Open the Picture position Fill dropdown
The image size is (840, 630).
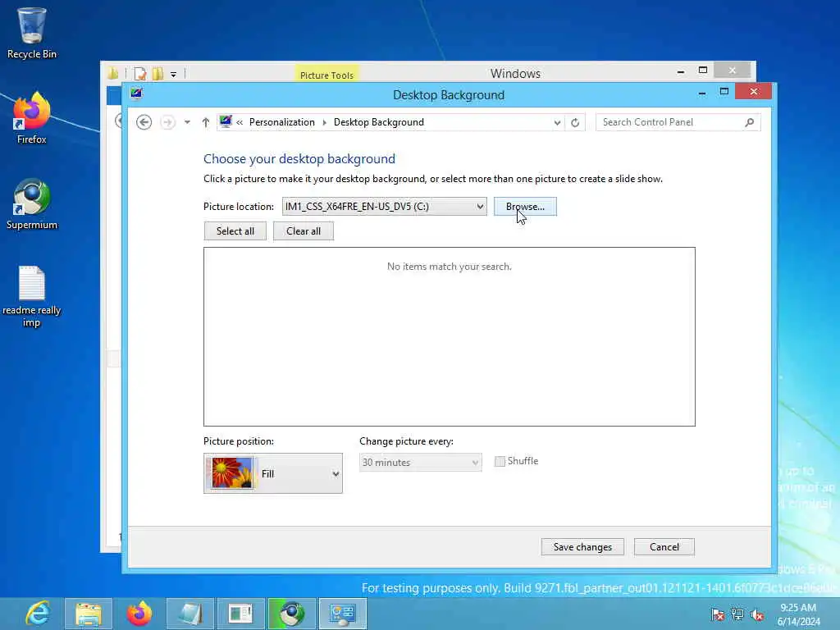click(x=272, y=473)
